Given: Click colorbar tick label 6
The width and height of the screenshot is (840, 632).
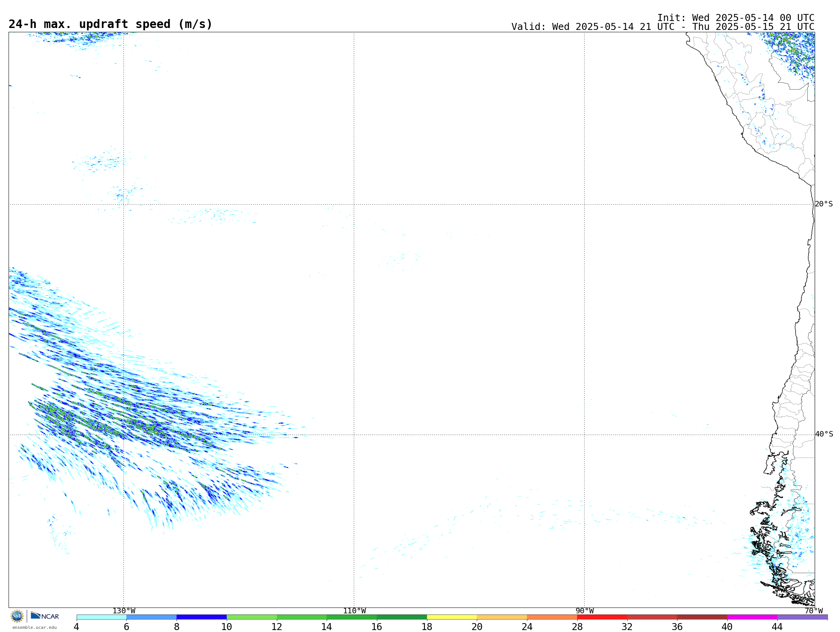Looking at the screenshot, I should click(x=126, y=627).
